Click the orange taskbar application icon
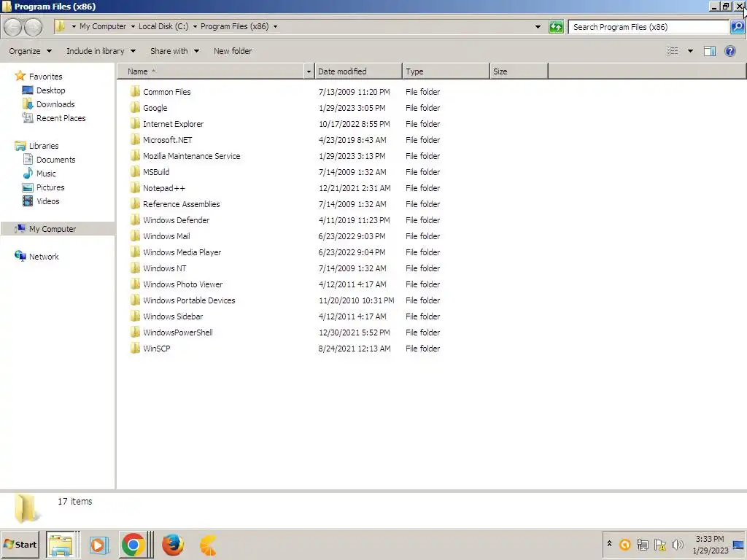 tap(208, 545)
